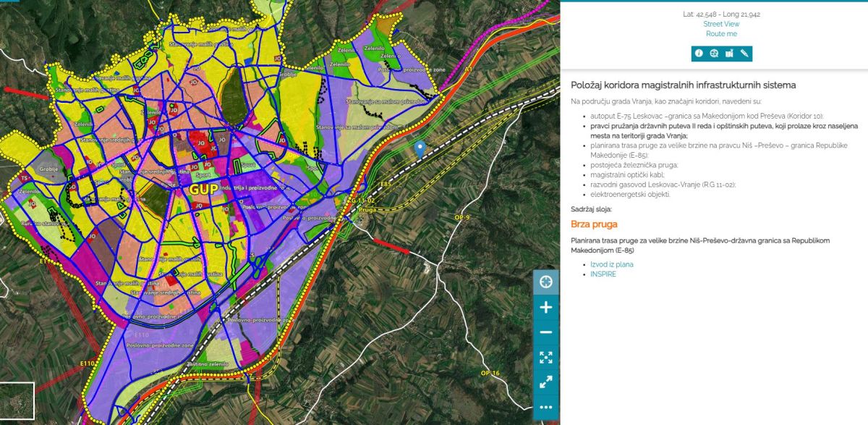Viewport: 868px width, 425px height.
Task: Click the Lat/Long coordinates text
Action: (x=721, y=14)
